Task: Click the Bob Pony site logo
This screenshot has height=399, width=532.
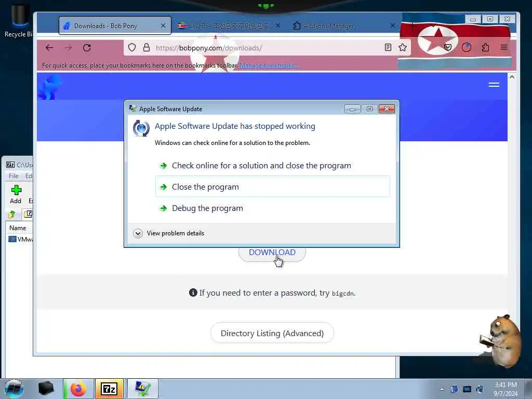Action: [49, 87]
